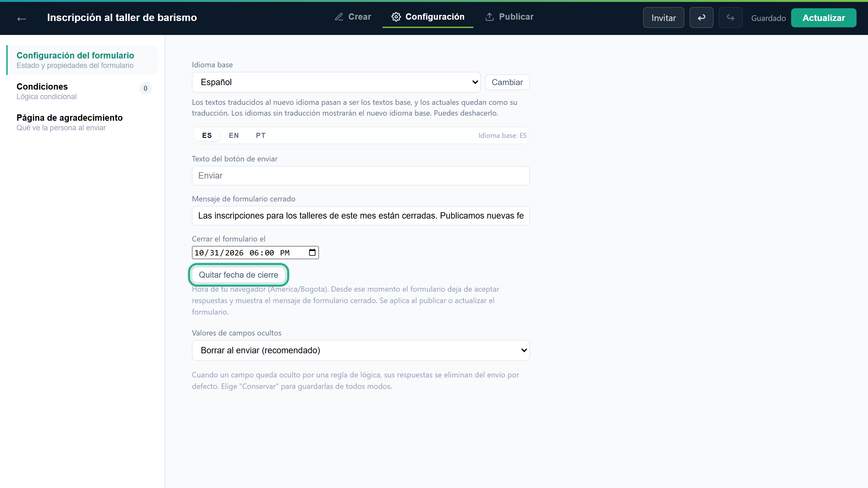Click the undo arrow button

[x=701, y=18]
